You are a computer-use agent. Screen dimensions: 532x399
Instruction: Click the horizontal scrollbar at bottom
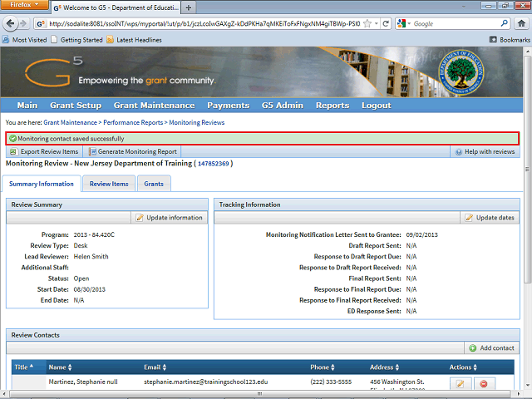point(260,393)
